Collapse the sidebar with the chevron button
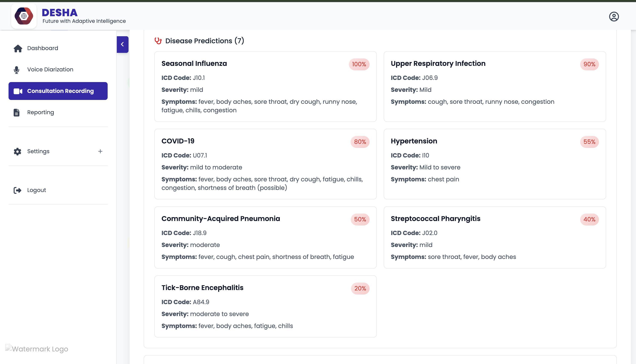 [x=122, y=44]
